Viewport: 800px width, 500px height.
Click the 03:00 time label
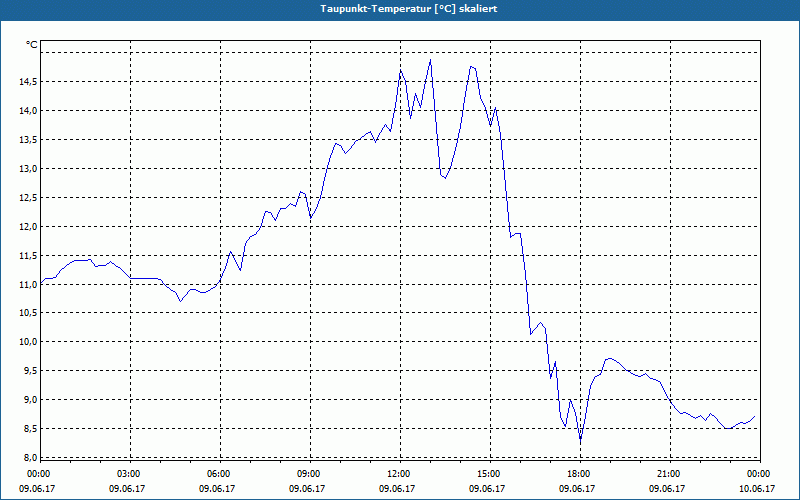(x=131, y=474)
